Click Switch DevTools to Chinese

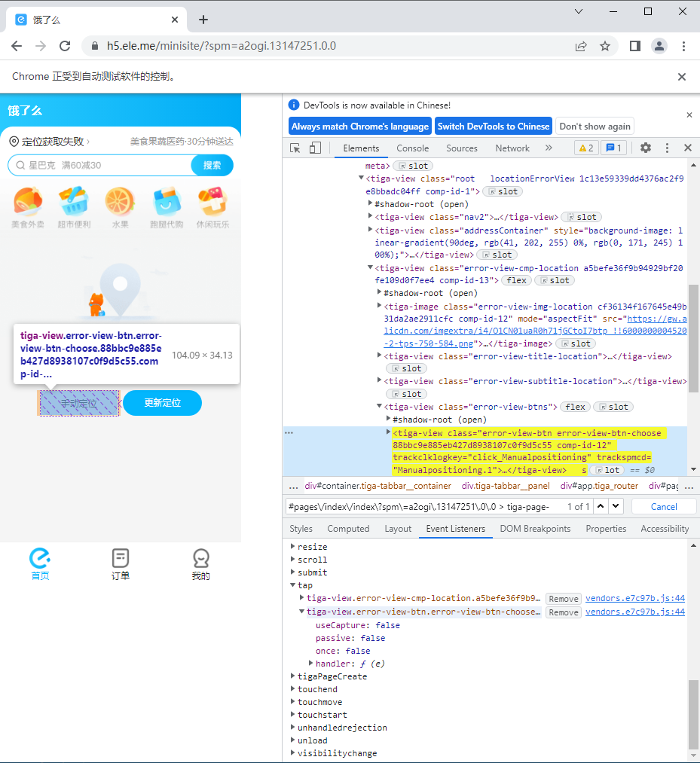point(493,127)
